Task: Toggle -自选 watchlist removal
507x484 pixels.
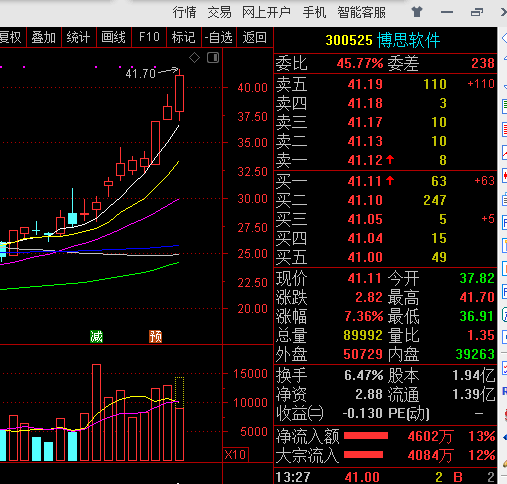Action: [219, 37]
